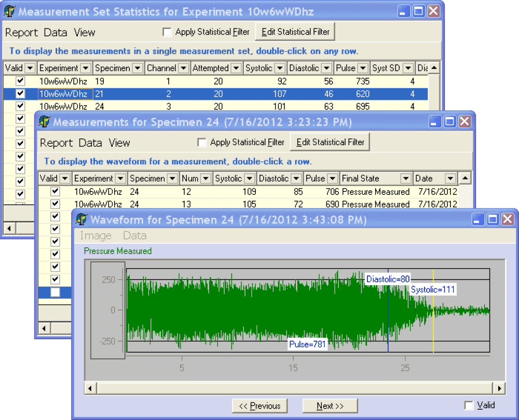Viewport: 519px width, 420px height.
Task: Click the app icon in Measurements window title
Action: pyautogui.click(x=44, y=122)
